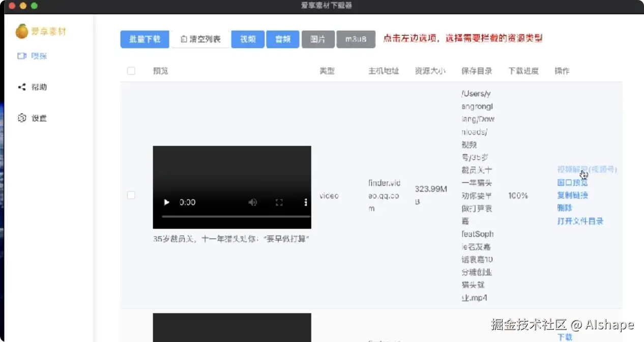Click the first video's progress bar
Image resolution: width=644 pixels, height=342 pixels.
pyautogui.click(x=236, y=216)
